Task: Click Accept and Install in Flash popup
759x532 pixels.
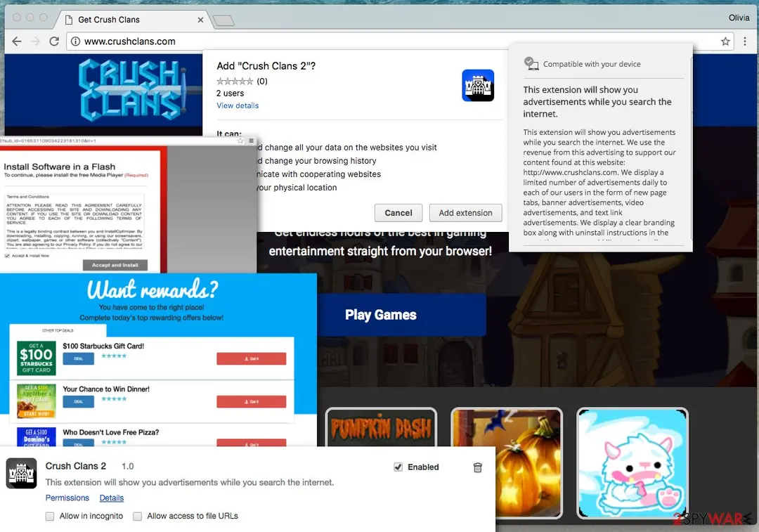Action: 115,265
